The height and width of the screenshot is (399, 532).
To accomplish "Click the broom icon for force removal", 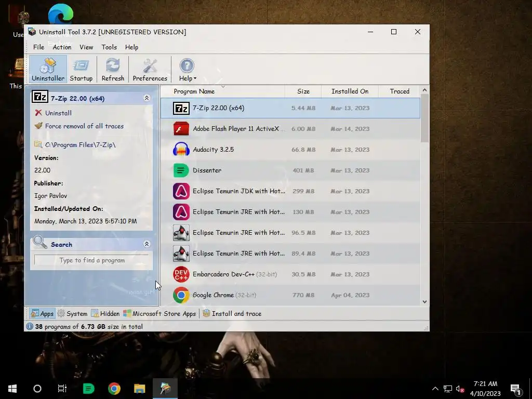I will [38, 126].
